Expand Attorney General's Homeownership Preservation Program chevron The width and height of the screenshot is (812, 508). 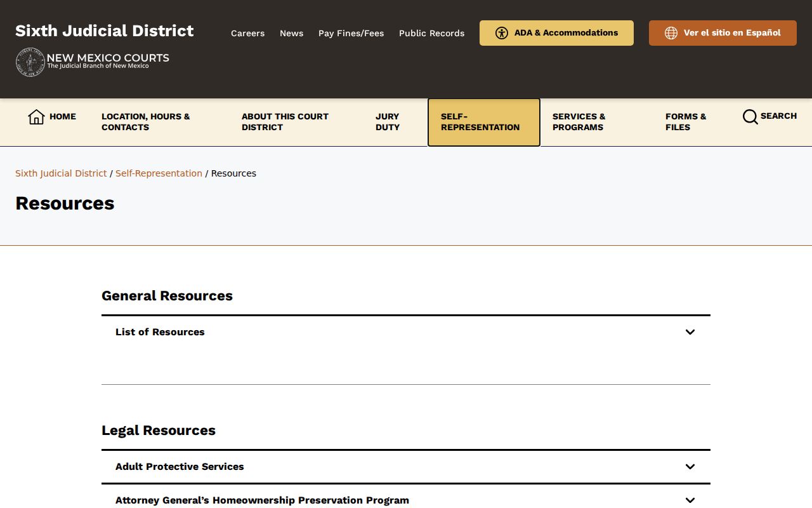(x=690, y=500)
